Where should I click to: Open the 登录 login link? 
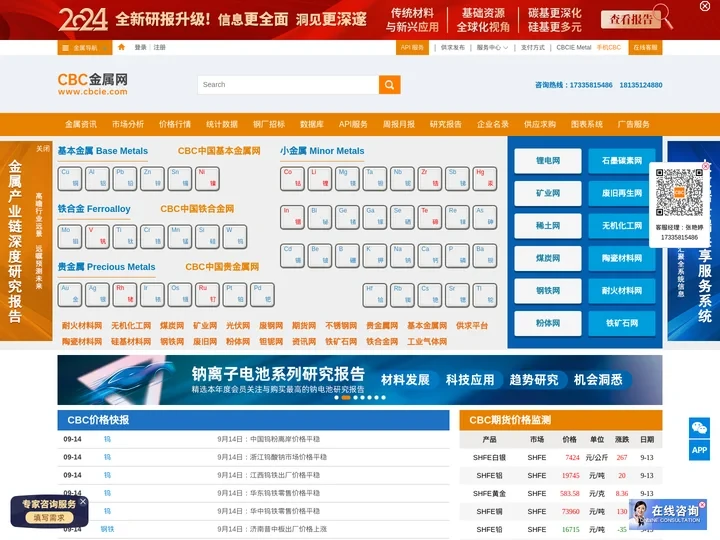tap(140, 47)
